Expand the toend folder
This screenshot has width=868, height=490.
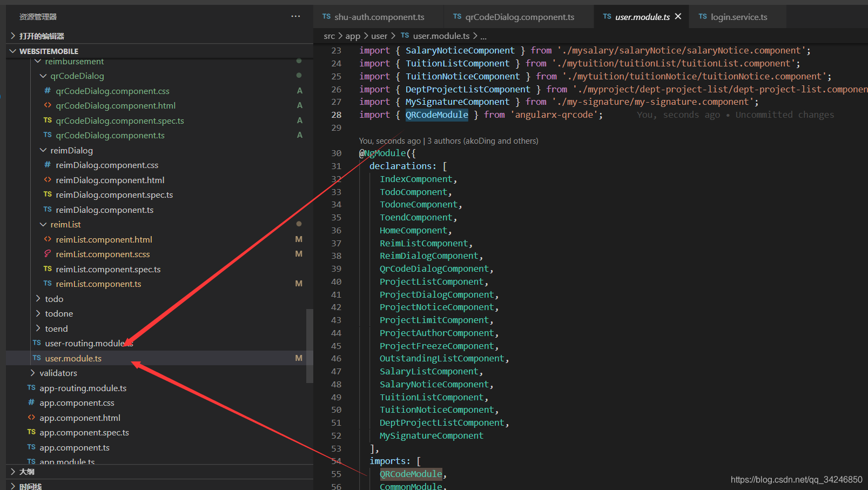[x=56, y=328]
